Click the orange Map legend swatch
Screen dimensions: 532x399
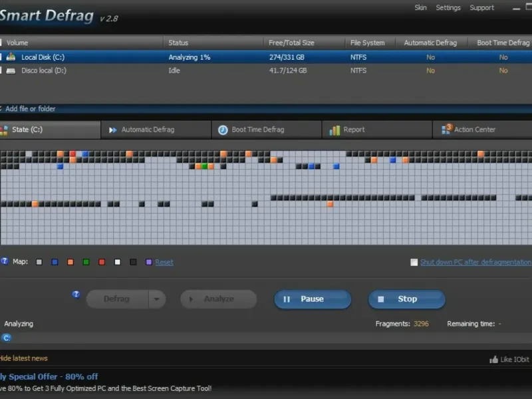point(70,262)
